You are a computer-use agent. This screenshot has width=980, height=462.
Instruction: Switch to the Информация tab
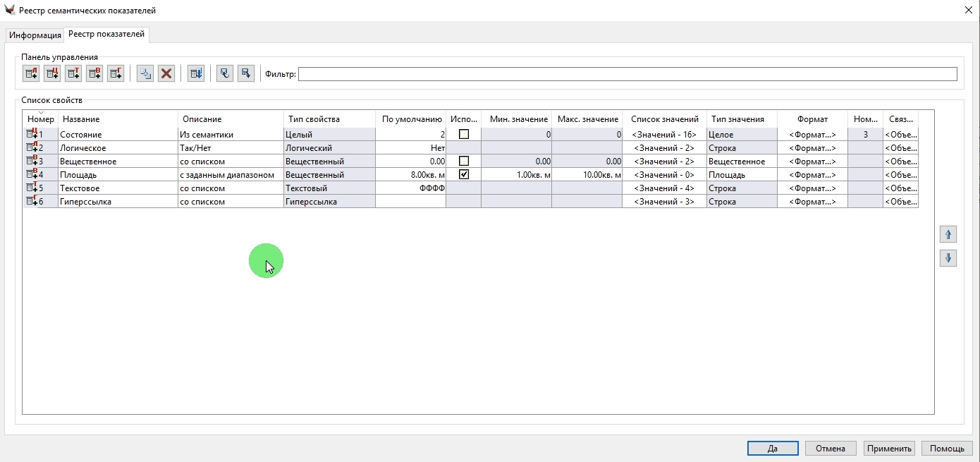[x=35, y=35]
